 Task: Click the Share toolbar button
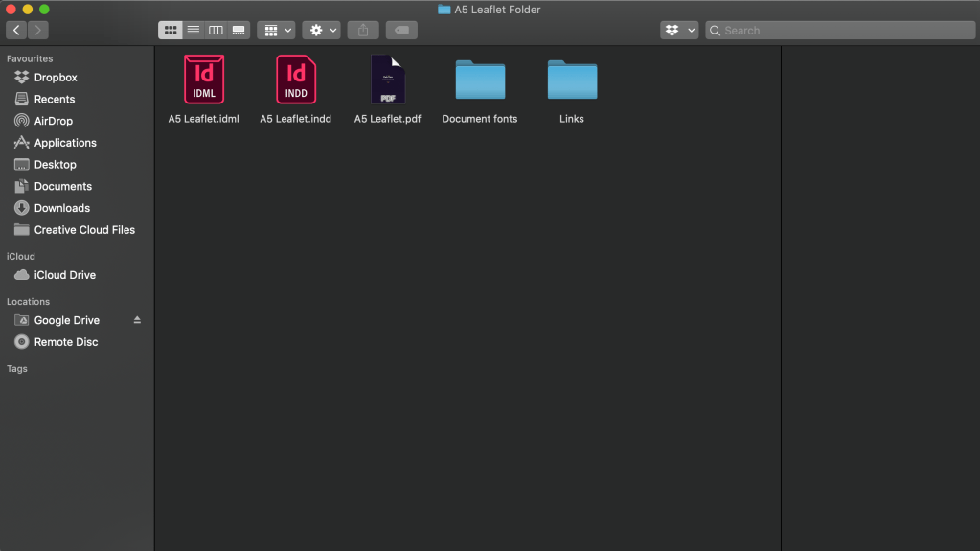click(x=363, y=31)
